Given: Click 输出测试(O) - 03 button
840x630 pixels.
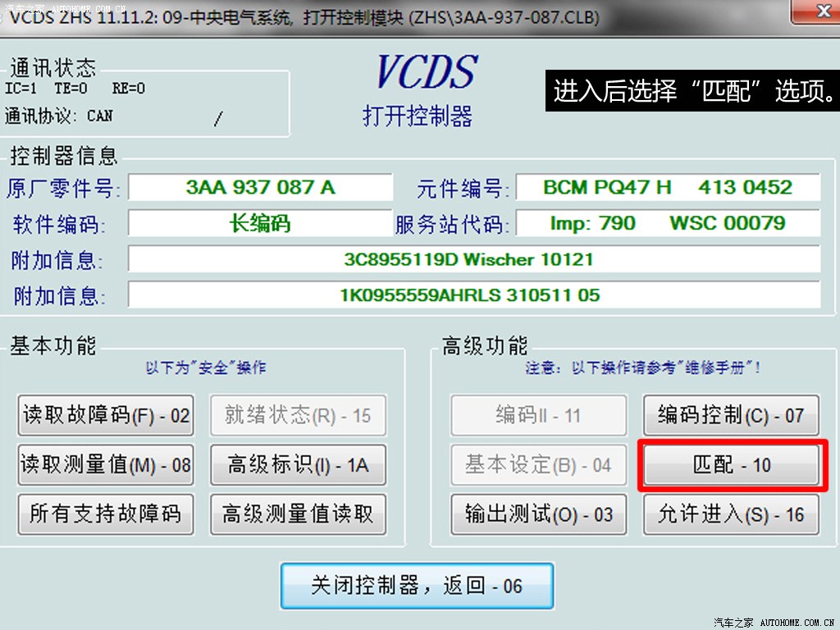Looking at the screenshot, I should tap(538, 514).
